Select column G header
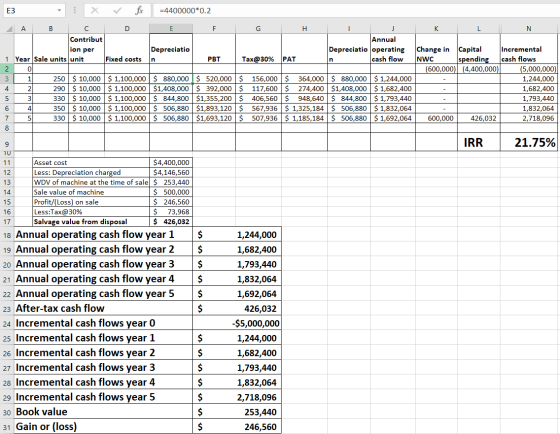Viewport: 560px width, 434px height. point(258,29)
